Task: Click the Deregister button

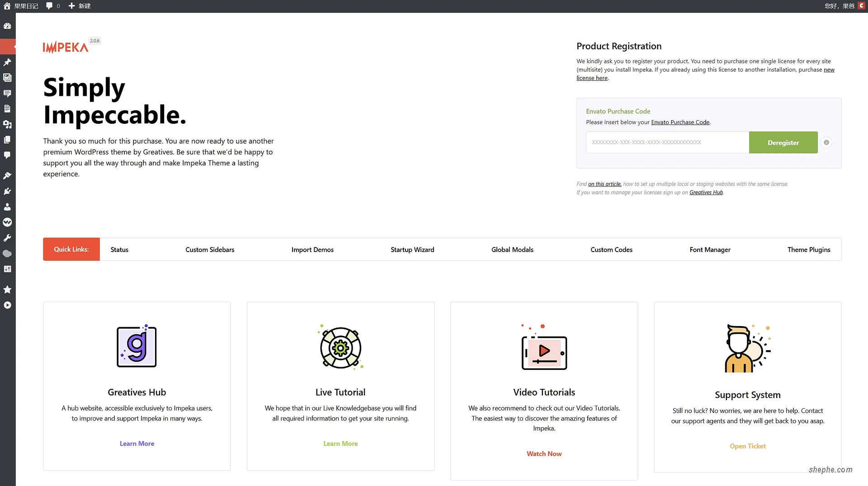Action: [783, 142]
